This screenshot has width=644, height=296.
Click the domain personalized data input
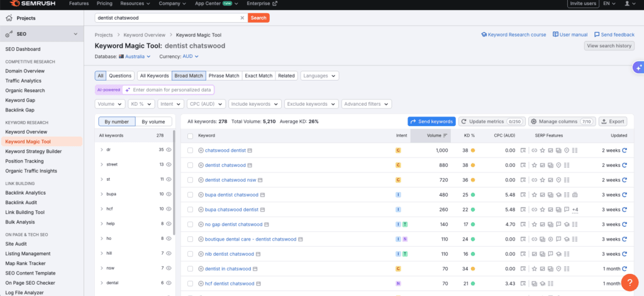pos(169,89)
